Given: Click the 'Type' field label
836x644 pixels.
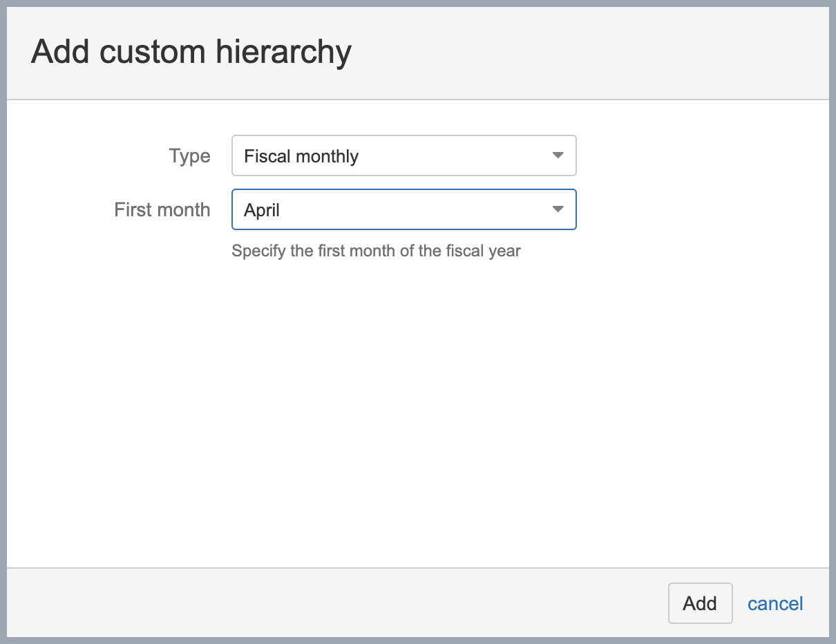Looking at the screenshot, I should click(x=189, y=155).
